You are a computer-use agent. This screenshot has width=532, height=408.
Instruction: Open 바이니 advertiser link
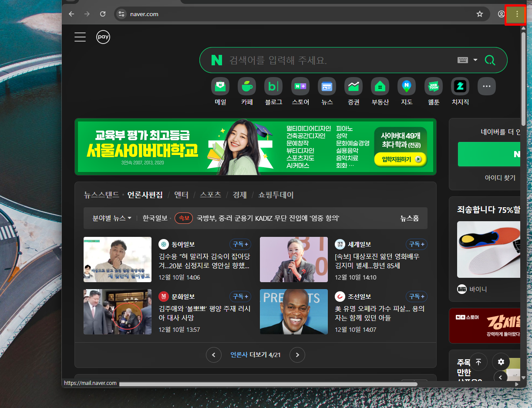click(472, 289)
